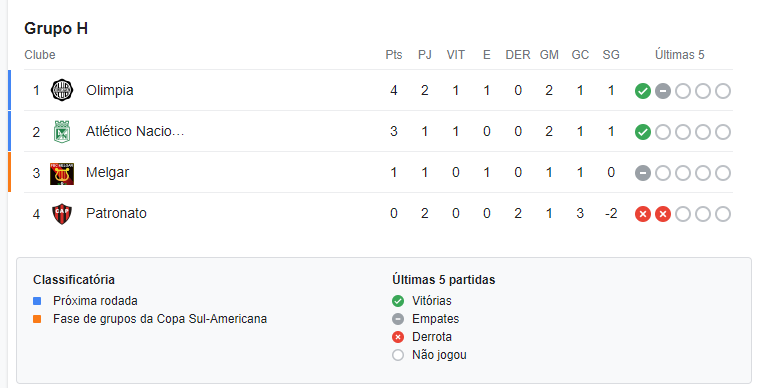Open the Olimpia team name link
This screenshot has height=388, width=757.
coord(110,90)
